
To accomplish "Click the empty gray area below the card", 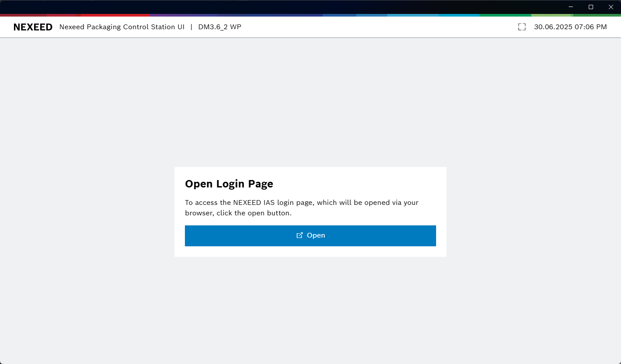I will (x=310, y=310).
